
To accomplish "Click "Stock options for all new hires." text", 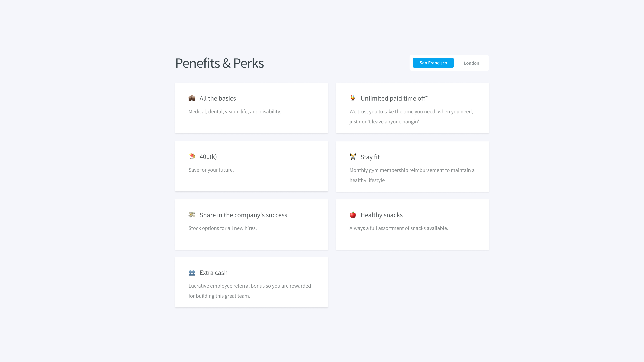I will 223,228.
